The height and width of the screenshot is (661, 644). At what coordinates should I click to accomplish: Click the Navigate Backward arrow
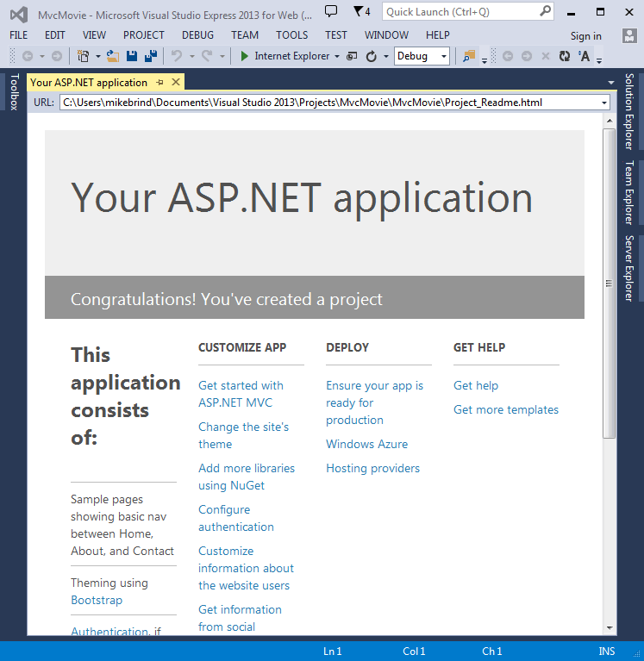28,56
